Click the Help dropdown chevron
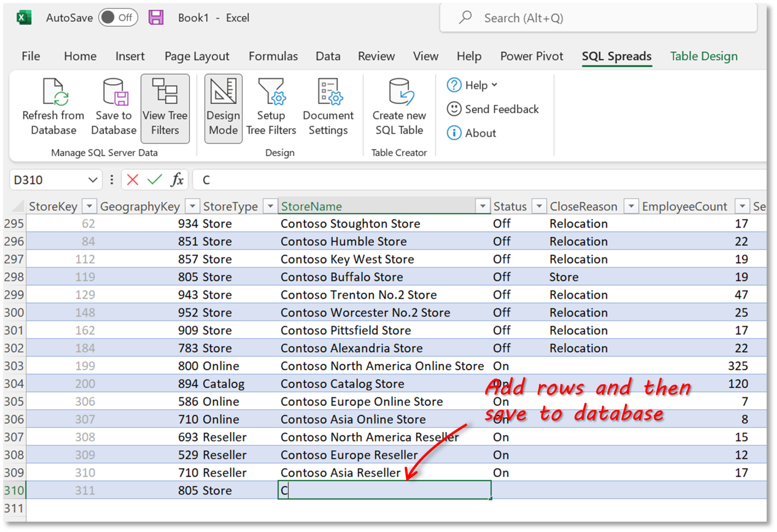This screenshot has width=777, height=532. [494, 85]
